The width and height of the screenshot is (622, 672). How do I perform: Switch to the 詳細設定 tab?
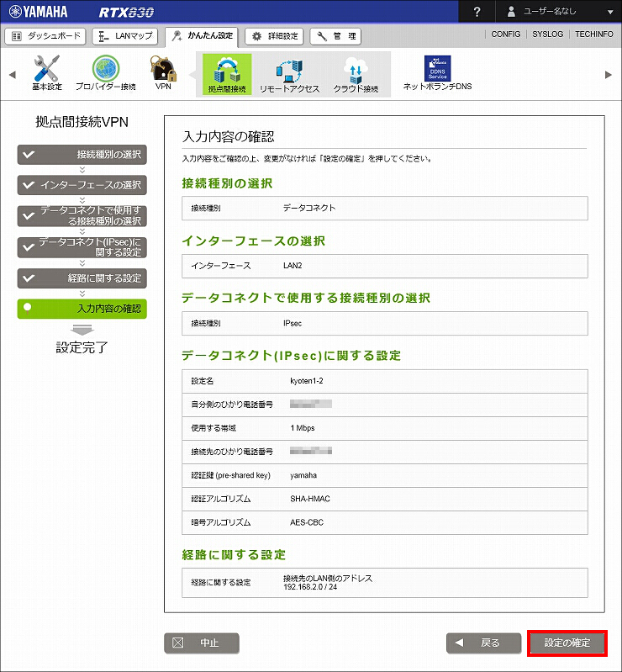coord(274,36)
